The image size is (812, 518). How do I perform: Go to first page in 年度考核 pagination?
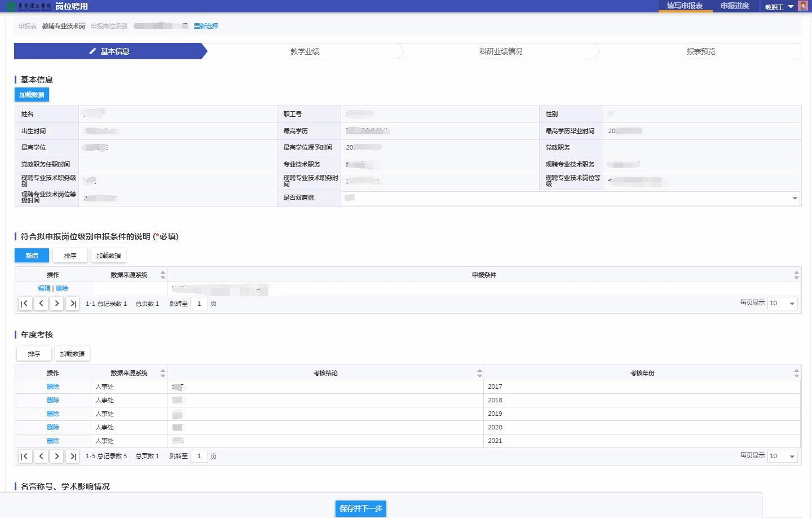pos(25,456)
